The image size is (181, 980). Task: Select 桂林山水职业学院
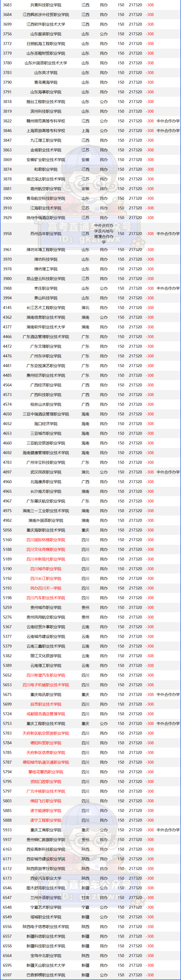(46, 404)
